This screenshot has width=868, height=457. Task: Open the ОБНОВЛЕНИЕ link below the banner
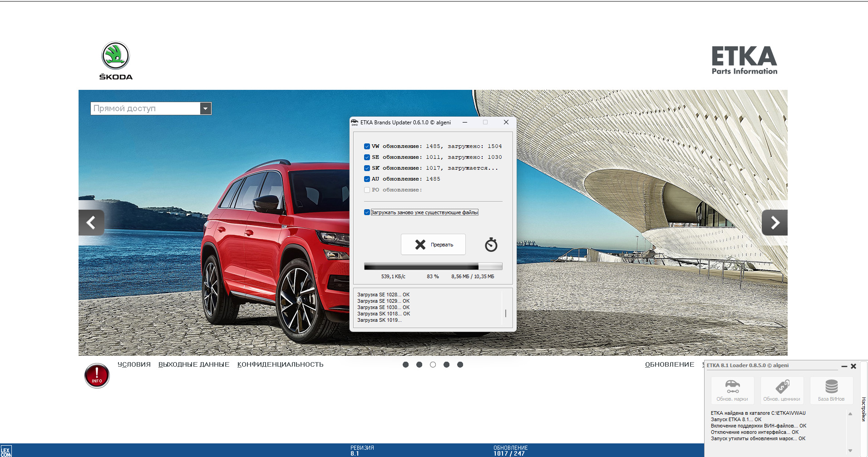click(670, 364)
